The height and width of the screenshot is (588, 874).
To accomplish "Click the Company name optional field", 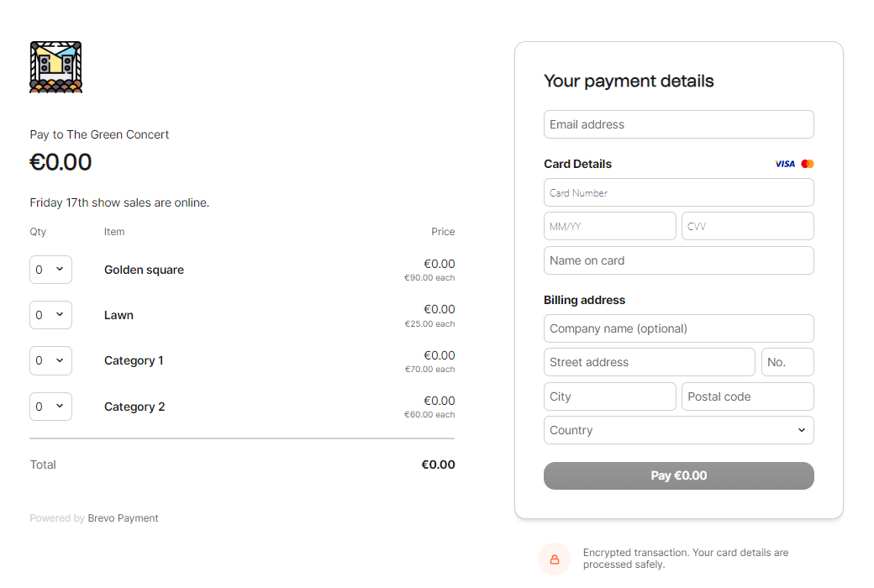I will point(678,328).
